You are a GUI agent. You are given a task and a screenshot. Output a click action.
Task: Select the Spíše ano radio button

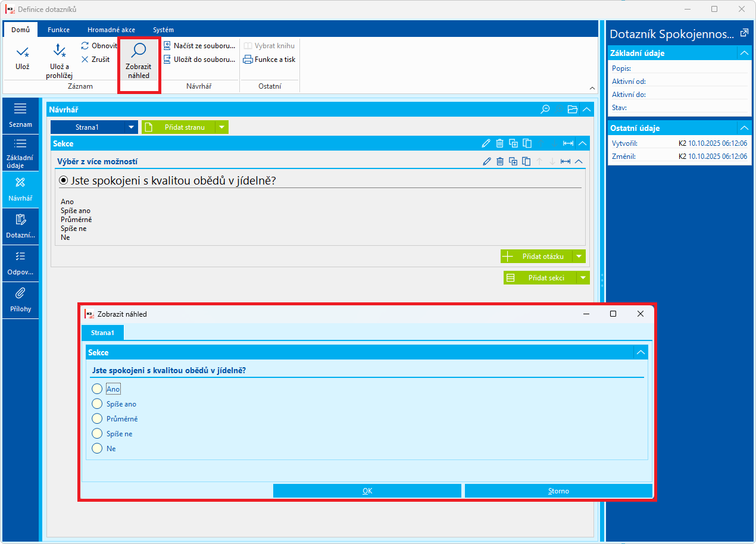coord(97,404)
